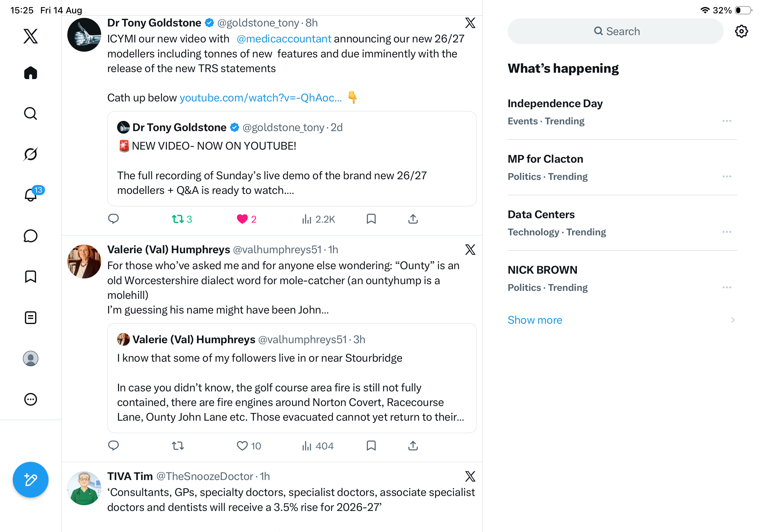Open options for Independence Day trend

click(x=727, y=121)
